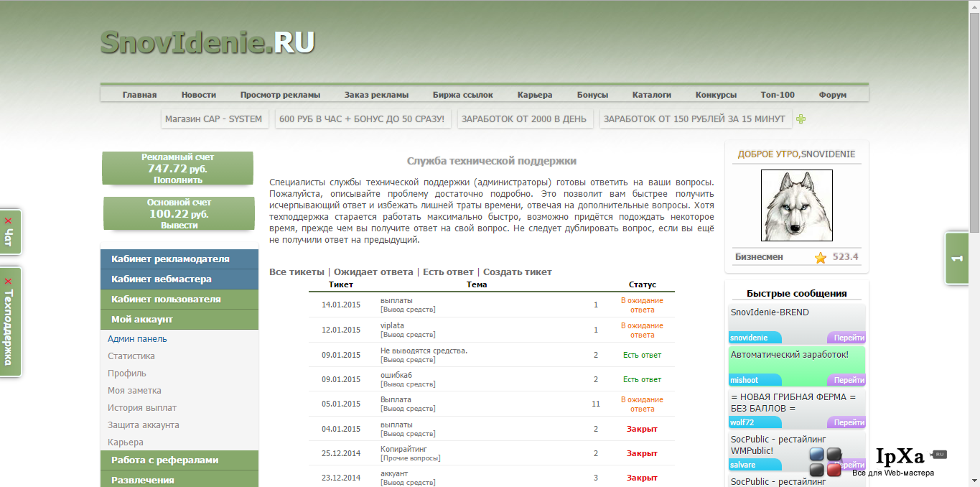This screenshot has height=487, width=980.
Task: Click Пополнить on the advertising account
Action: point(178,180)
